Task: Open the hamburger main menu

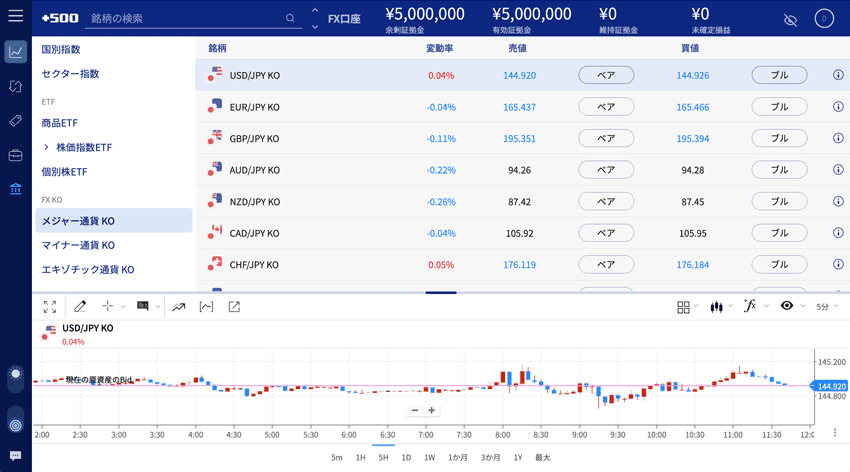Action: click(16, 16)
